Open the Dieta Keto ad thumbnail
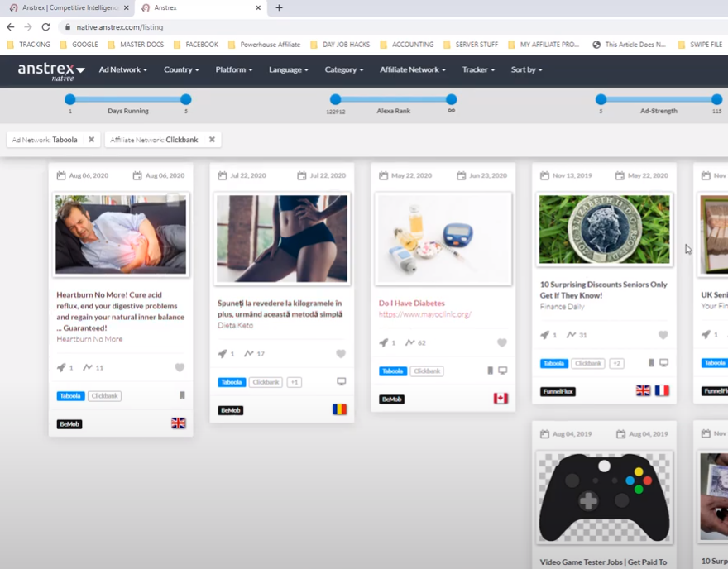The width and height of the screenshot is (728, 569). pos(282,238)
